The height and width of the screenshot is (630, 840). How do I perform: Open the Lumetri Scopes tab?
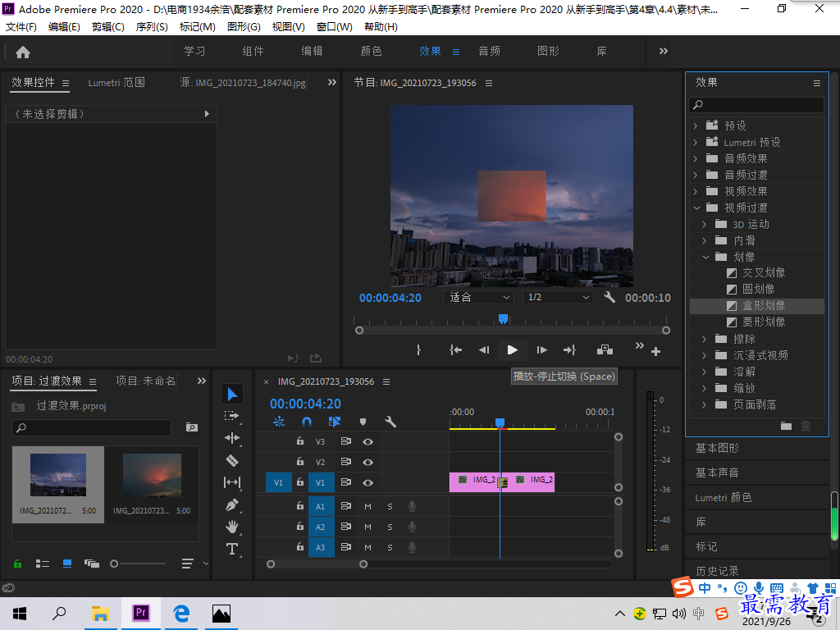click(x=116, y=83)
